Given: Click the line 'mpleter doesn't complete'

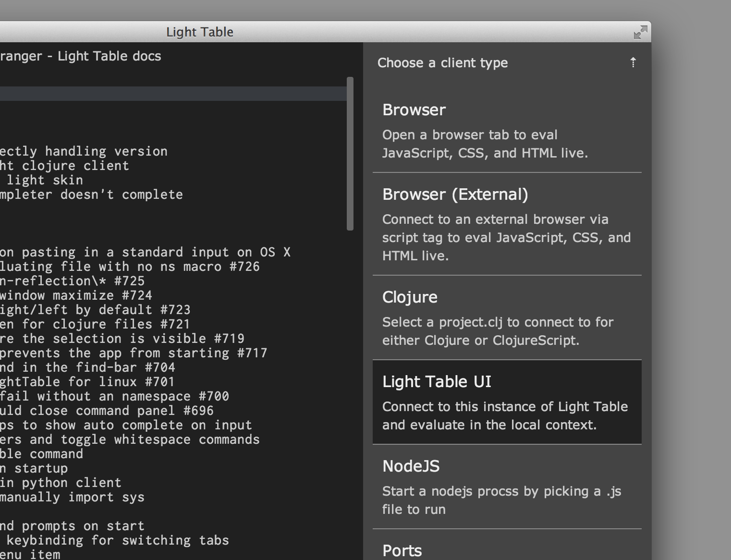Looking at the screenshot, I should coord(91,195).
